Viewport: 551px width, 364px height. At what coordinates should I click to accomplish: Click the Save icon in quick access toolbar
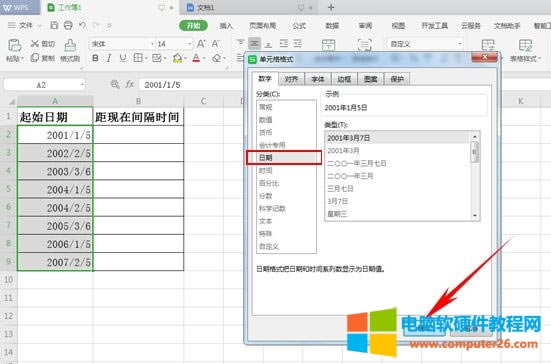[x=54, y=25]
